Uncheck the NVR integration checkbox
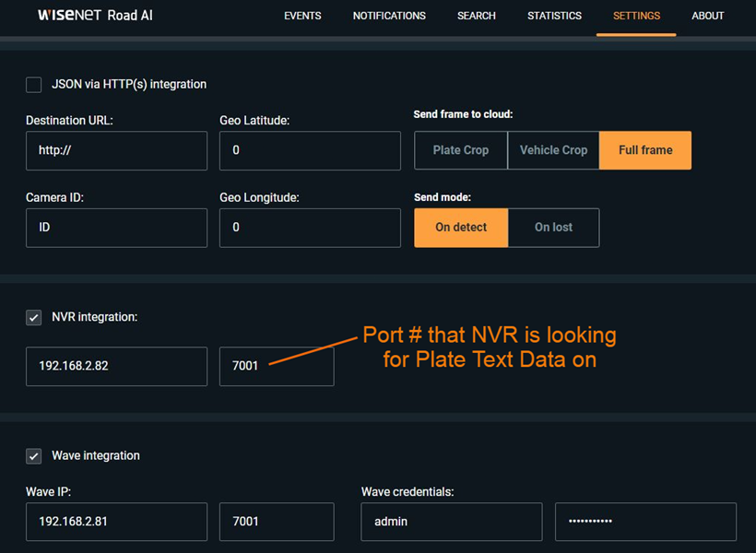The height and width of the screenshot is (553, 756). (34, 318)
